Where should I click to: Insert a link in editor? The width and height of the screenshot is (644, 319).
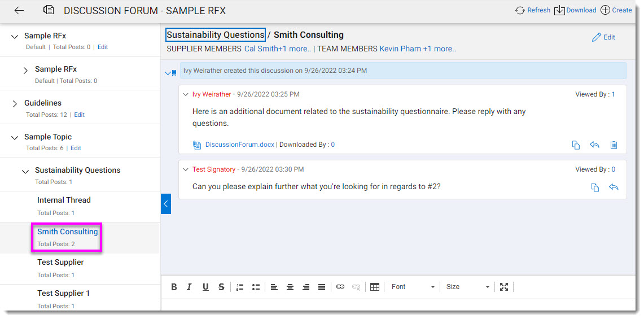[x=340, y=287]
